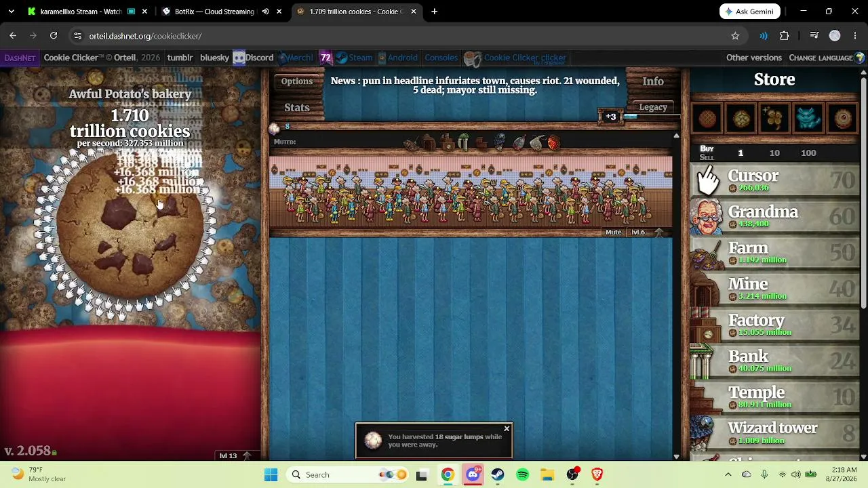
Task: Open the bluesky link in the top bar
Action: (x=214, y=58)
